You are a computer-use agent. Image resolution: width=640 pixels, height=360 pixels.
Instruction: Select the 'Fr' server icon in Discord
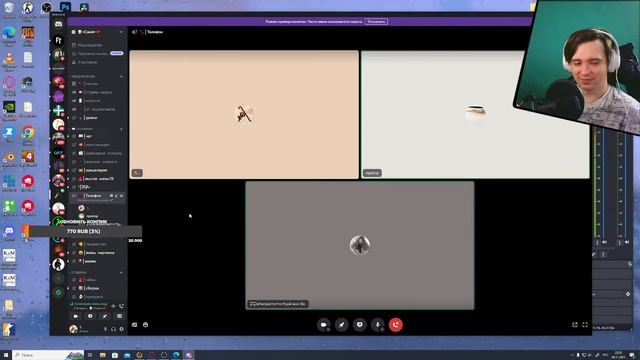(58, 40)
